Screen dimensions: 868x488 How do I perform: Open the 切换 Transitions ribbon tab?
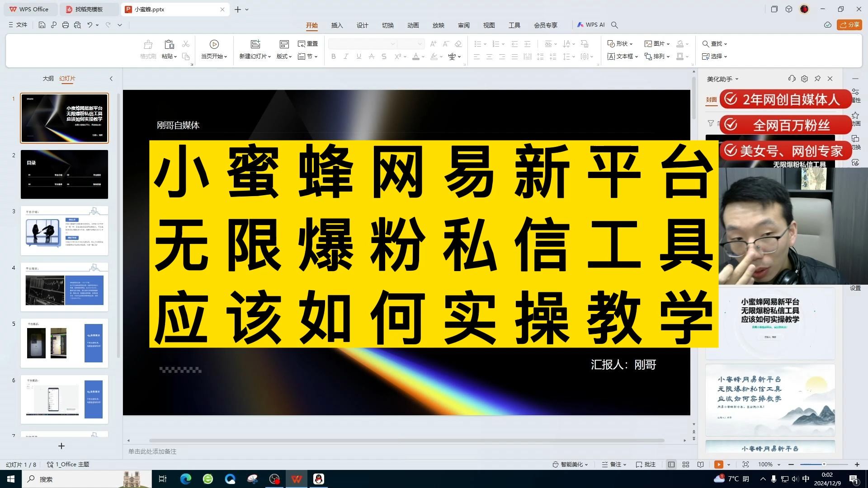(387, 25)
